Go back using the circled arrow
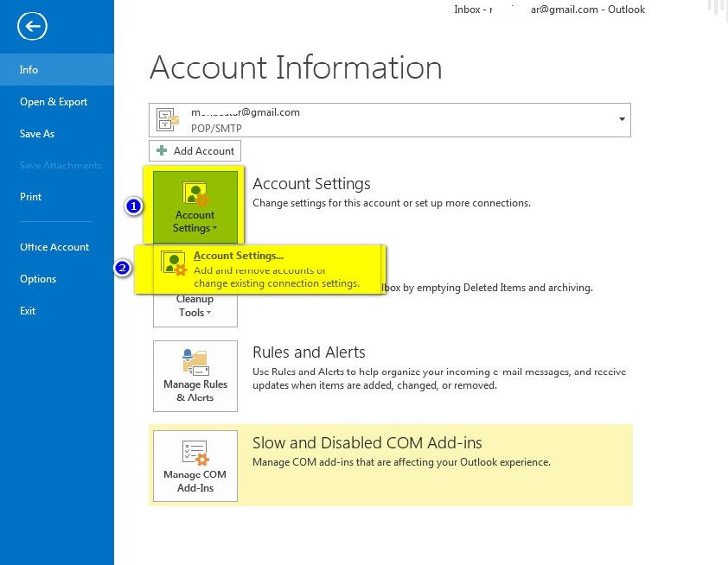The height and width of the screenshot is (565, 728). (32, 27)
